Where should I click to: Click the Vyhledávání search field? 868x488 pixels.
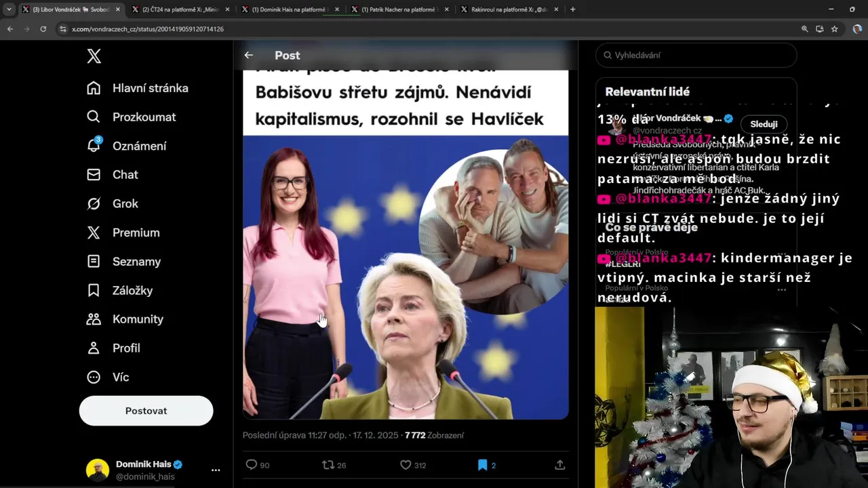pos(696,55)
